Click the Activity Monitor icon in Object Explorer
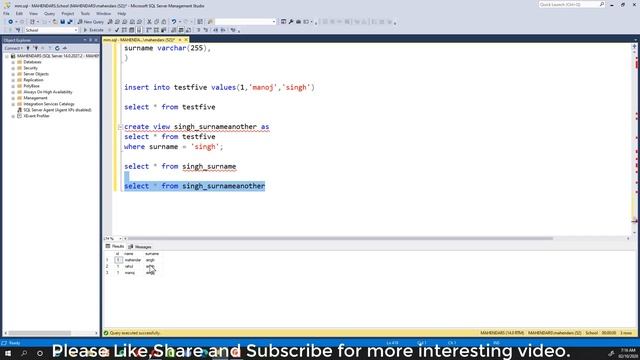The image size is (640, 360). pos(64,48)
